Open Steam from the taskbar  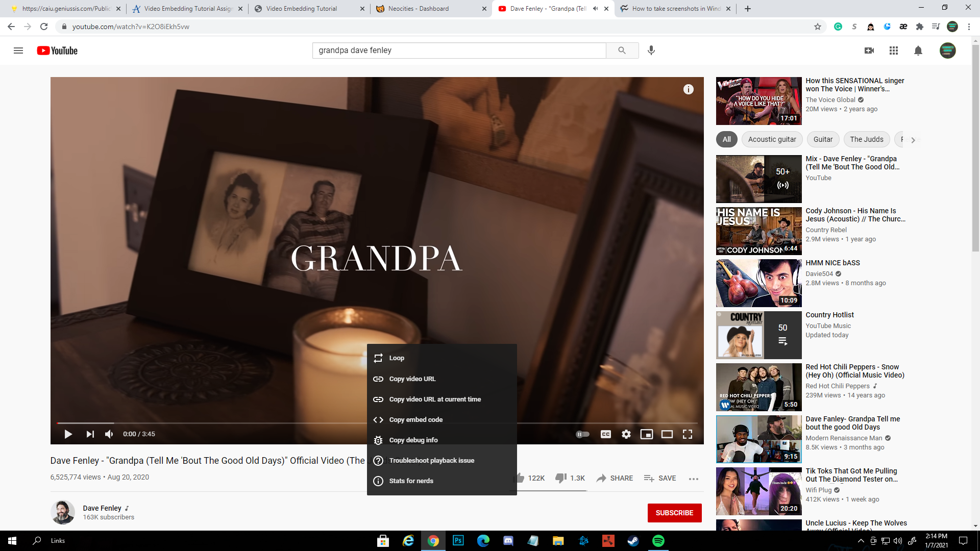633,541
